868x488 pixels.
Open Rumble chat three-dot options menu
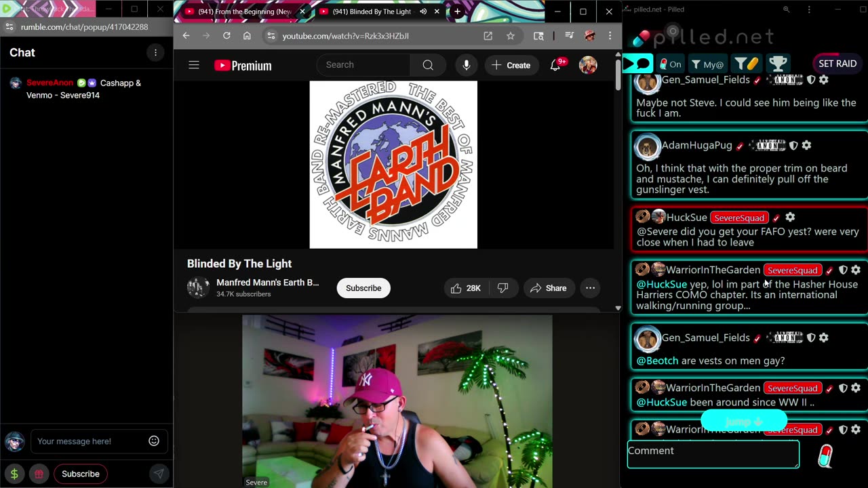point(155,53)
